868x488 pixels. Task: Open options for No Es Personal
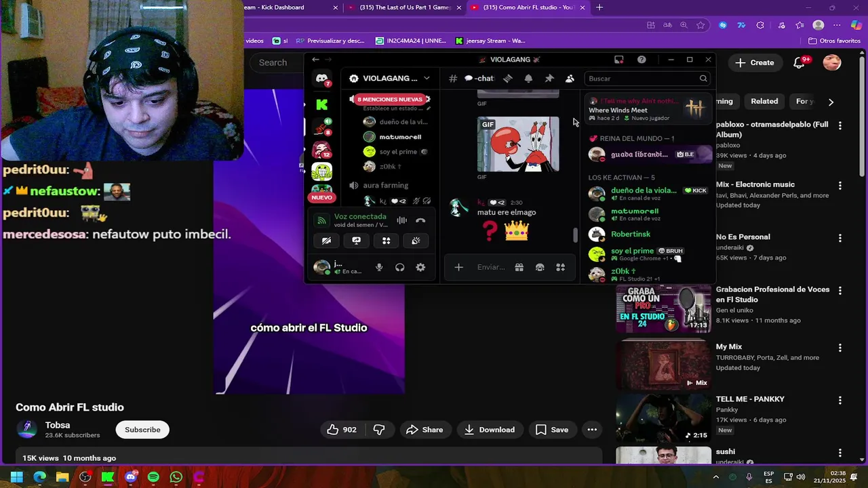click(x=840, y=238)
